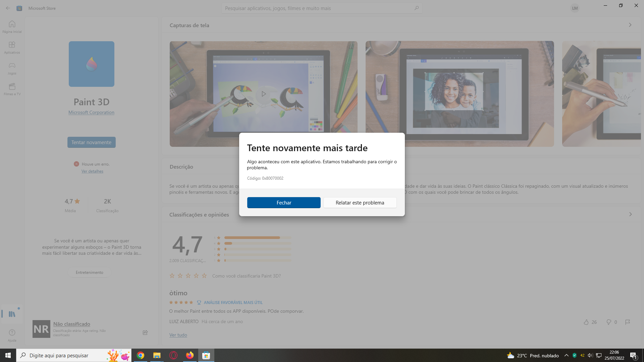This screenshot has height=362, width=644.
Task: Rate Paint 3D five stars
Action: point(204,276)
